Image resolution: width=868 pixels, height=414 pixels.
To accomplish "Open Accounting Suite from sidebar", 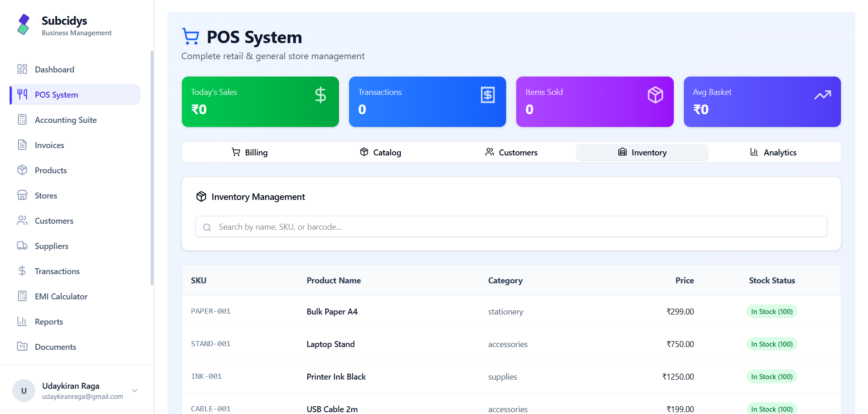I will (x=75, y=120).
